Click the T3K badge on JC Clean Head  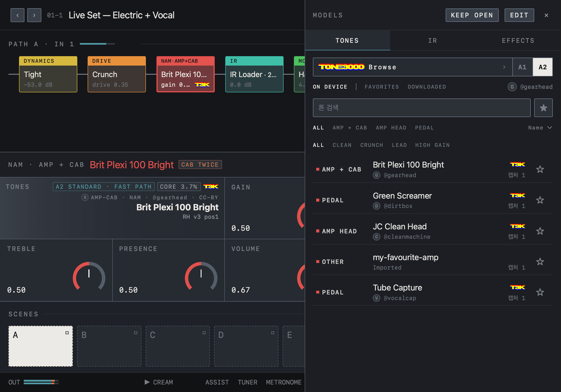pos(518,226)
